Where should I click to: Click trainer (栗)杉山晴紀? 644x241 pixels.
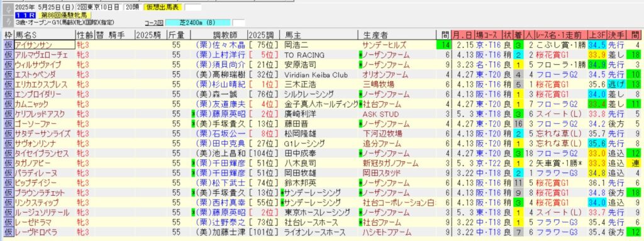click(221, 84)
